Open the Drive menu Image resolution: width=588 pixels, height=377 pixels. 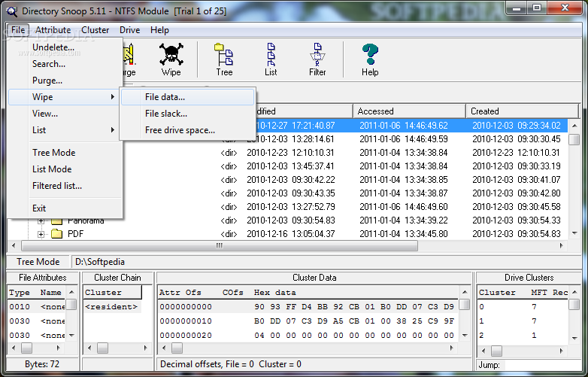(129, 30)
